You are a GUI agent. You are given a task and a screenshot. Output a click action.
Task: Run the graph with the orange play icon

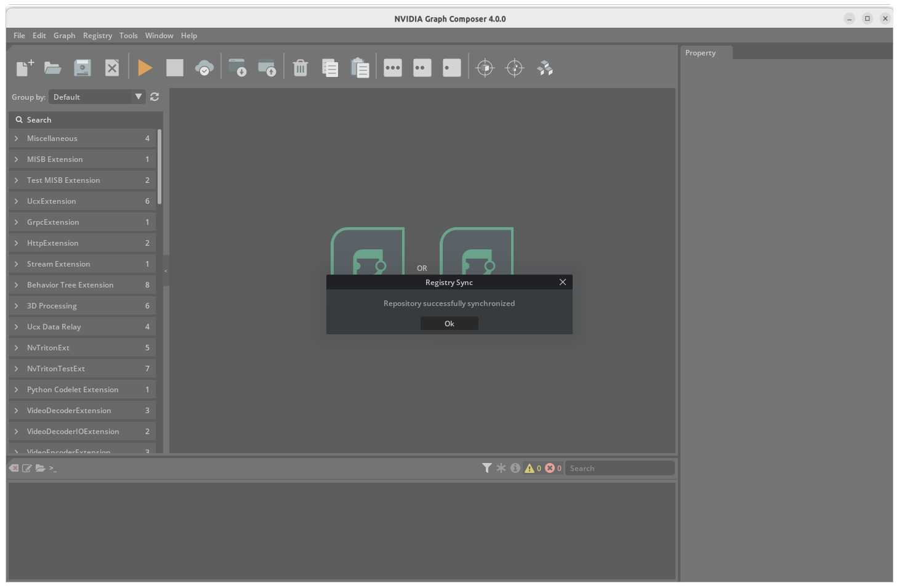[145, 68]
